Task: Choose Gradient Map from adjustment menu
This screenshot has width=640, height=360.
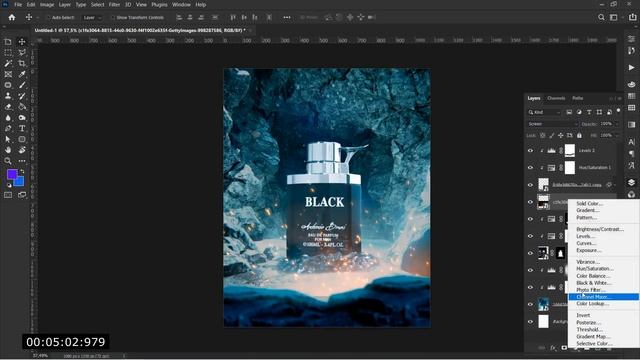Action: [x=604, y=337]
